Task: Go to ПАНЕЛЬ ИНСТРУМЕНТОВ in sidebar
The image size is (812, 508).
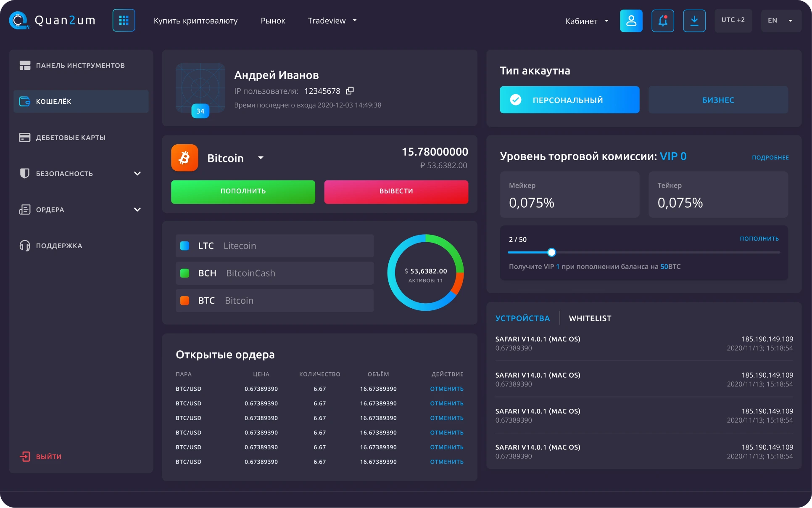Action: (x=81, y=65)
